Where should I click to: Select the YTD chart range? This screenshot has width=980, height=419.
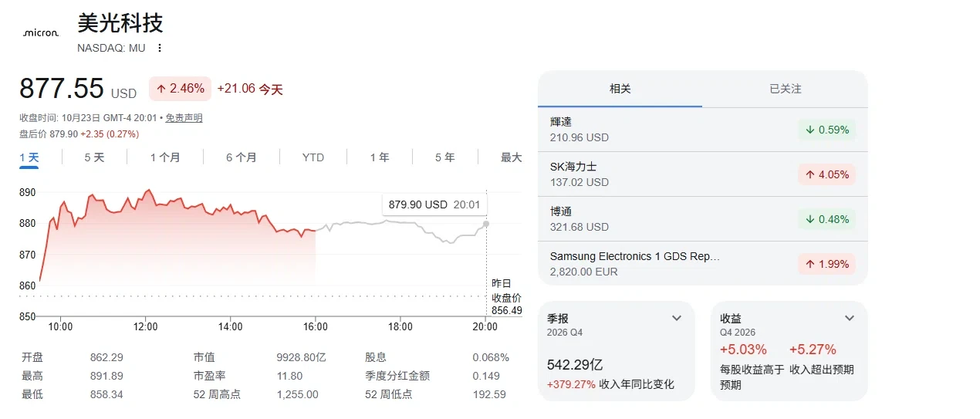tap(313, 157)
